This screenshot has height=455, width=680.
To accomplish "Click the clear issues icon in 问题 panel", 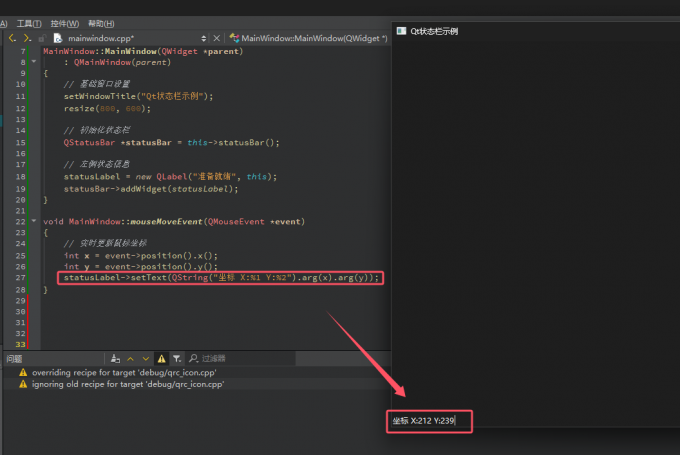I will tap(116, 358).
